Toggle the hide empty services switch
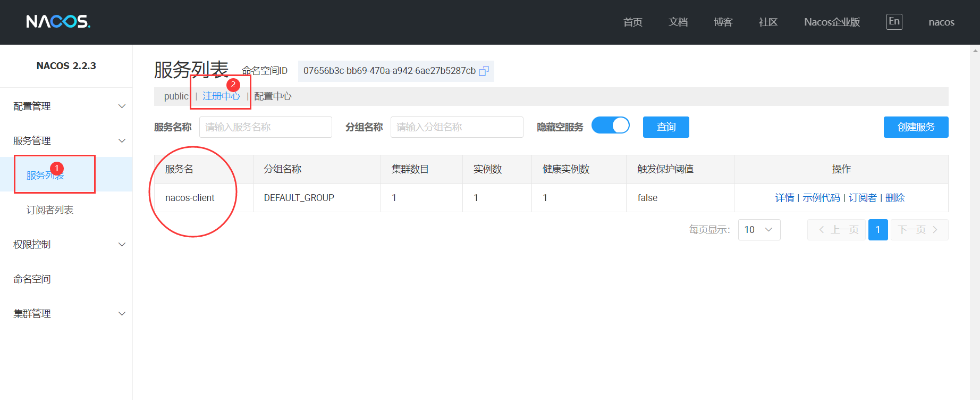This screenshot has height=400, width=980. click(610, 126)
